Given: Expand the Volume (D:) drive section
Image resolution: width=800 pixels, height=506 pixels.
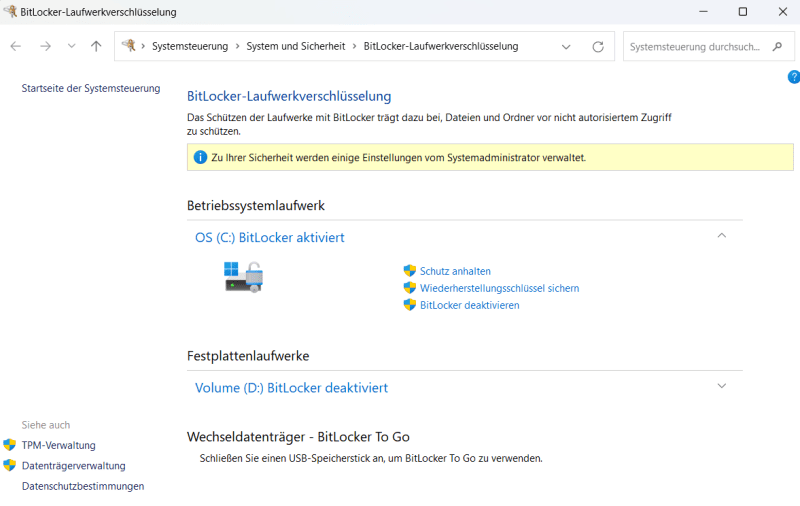Looking at the screenshot, I should (x=722, y=386).
